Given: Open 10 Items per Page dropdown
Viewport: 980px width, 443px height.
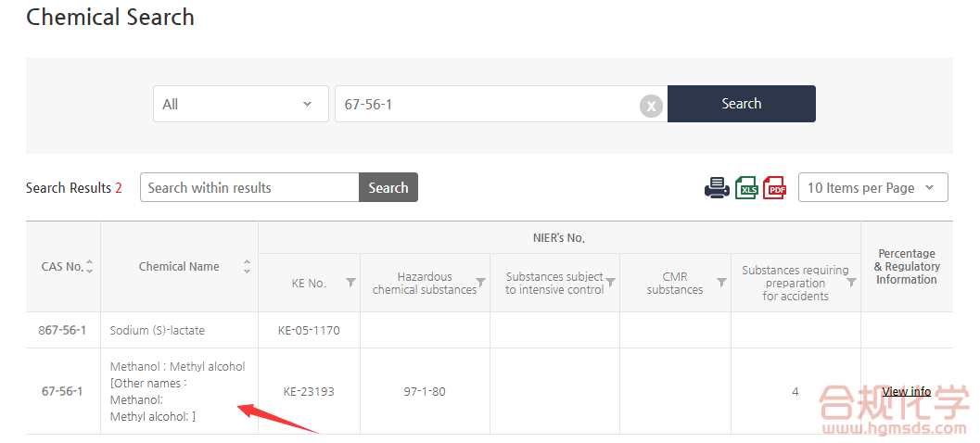Looking at the screenshot, I should pyautogui.click(x=872, y=187).
